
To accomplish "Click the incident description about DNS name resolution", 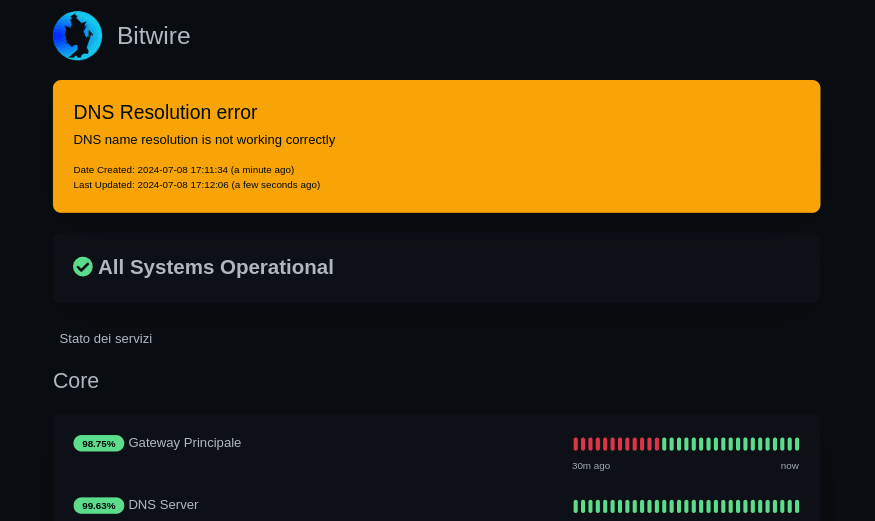I will coord(204,139).
